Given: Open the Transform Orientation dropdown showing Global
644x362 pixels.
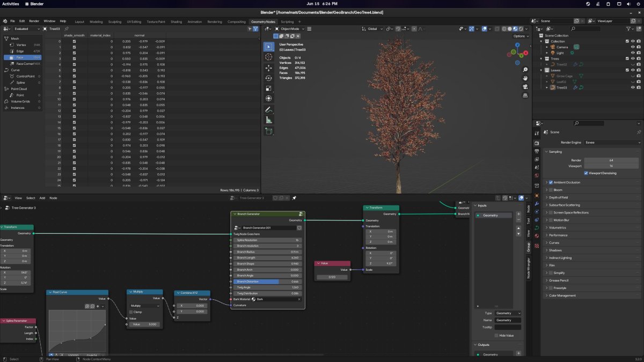Looking at the screenshot, I should tap(373, 28).
